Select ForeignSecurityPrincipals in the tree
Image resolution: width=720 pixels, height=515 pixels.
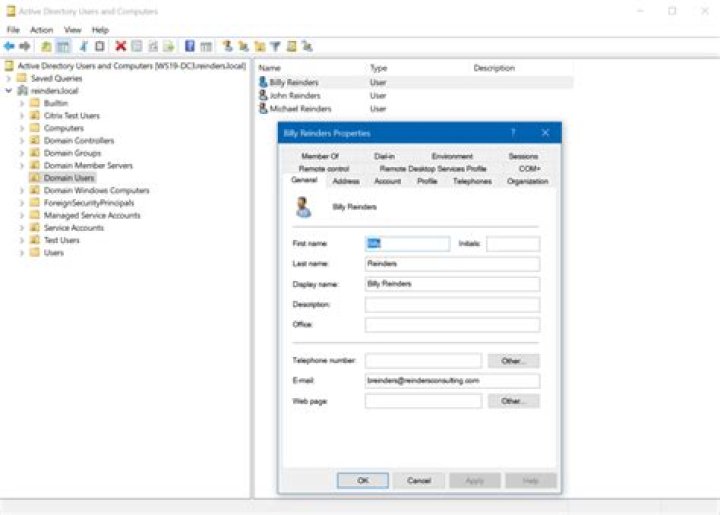89,202
